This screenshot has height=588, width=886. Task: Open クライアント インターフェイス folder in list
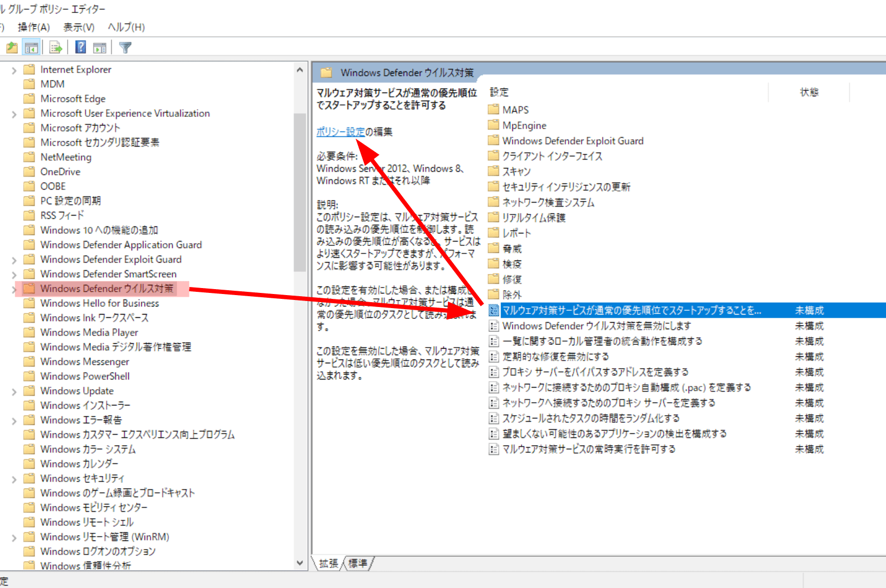point(552,156)
